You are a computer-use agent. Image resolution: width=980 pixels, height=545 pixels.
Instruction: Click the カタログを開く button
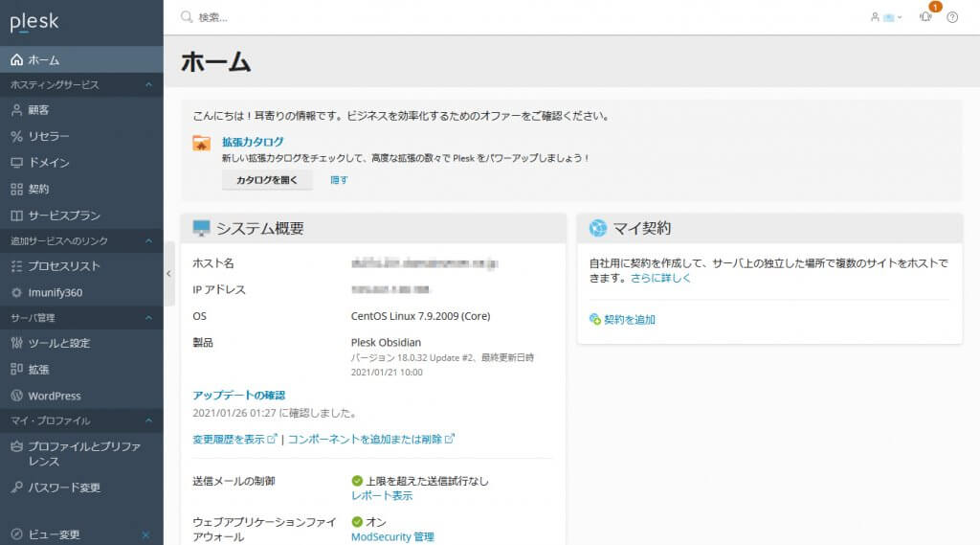[x=267, y=180]
